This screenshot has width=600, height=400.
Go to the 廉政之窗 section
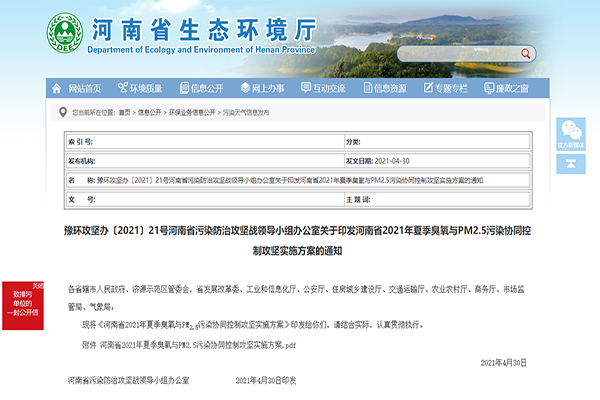[x=513, y=88]
